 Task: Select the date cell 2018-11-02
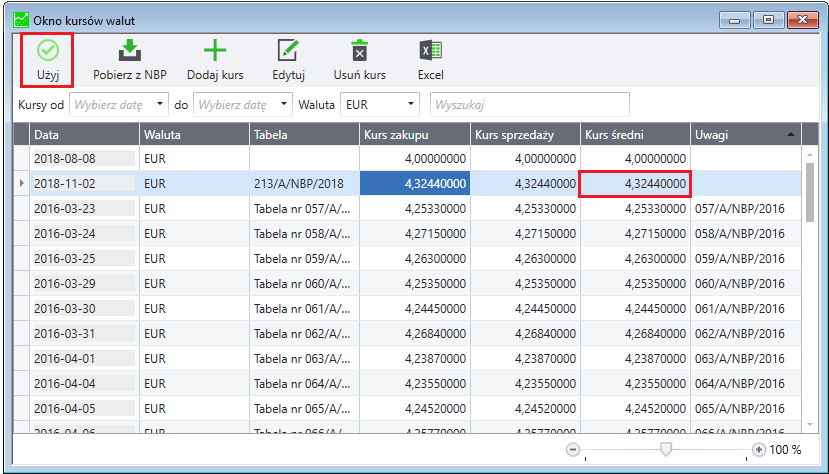point(84,183)
